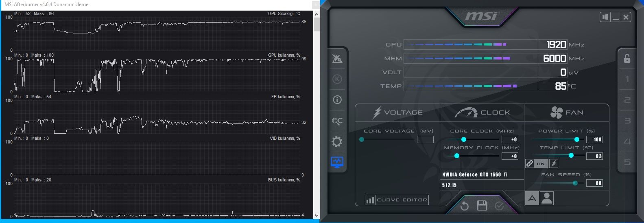Adjust the Memory Clock slider handle
644x223 pixels.
(456, 156)
